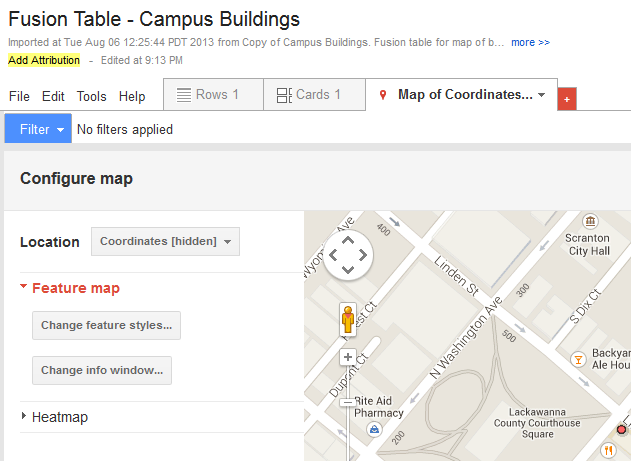Click the No filters applied text
This screenshot has width=631, height=461.
point(125,130)
